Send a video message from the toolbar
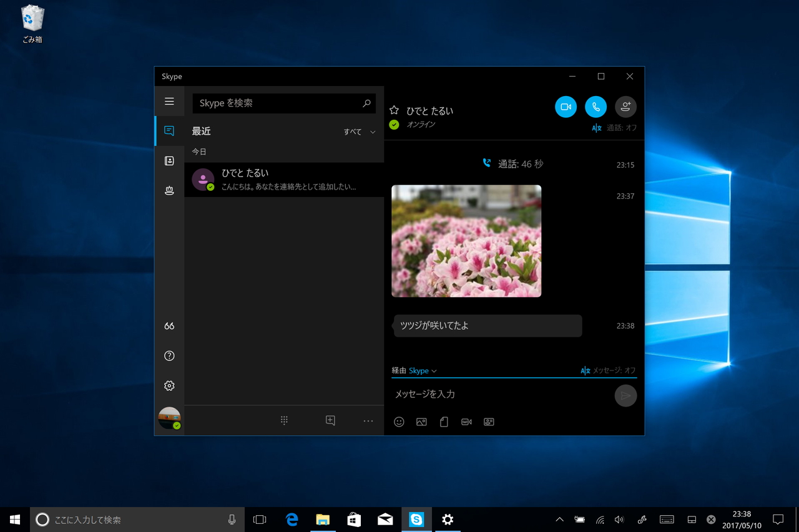799x532 pixels. [x=466, y=422]
